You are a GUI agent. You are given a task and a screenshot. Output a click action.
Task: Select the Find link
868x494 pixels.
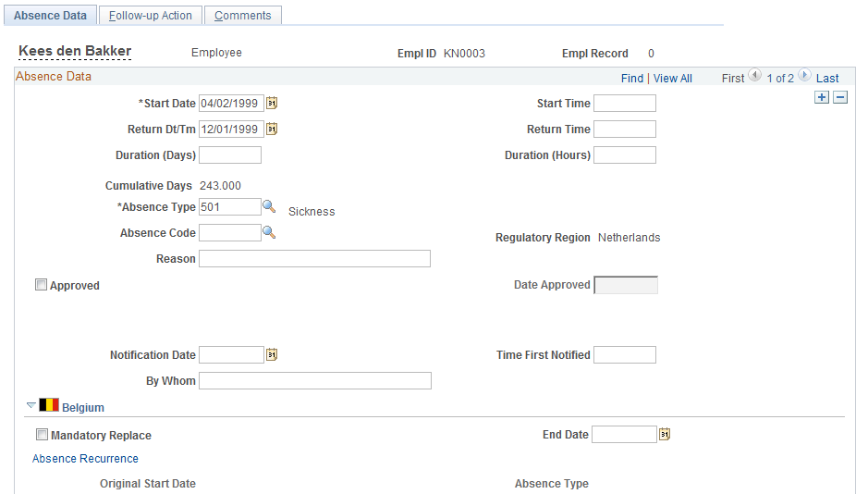(x=632, y=78)
